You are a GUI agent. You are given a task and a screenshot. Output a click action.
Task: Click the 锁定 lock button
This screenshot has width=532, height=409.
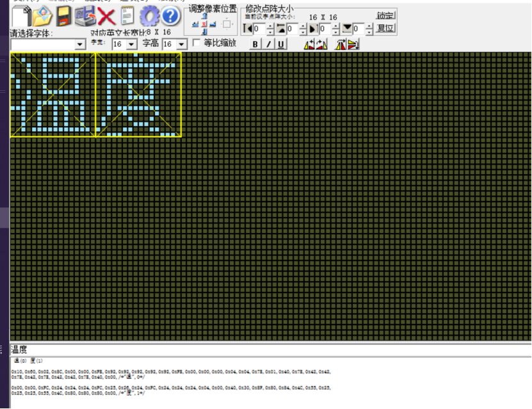385,15
